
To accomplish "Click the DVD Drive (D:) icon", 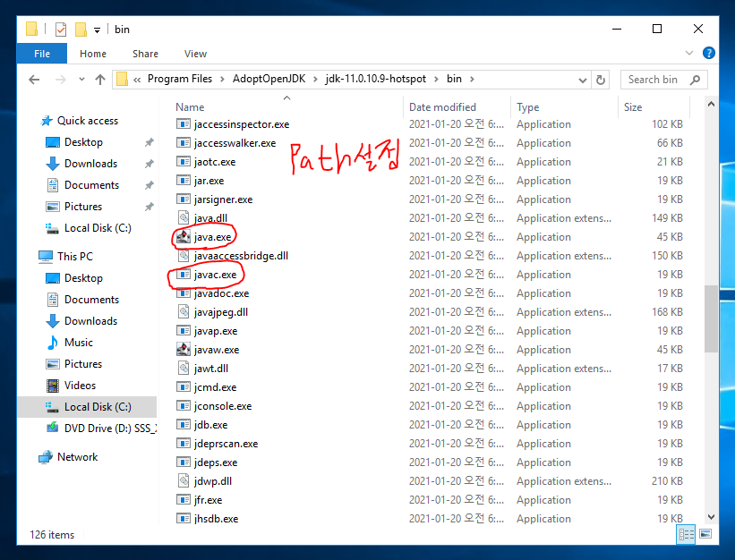I will coord(53,428).
